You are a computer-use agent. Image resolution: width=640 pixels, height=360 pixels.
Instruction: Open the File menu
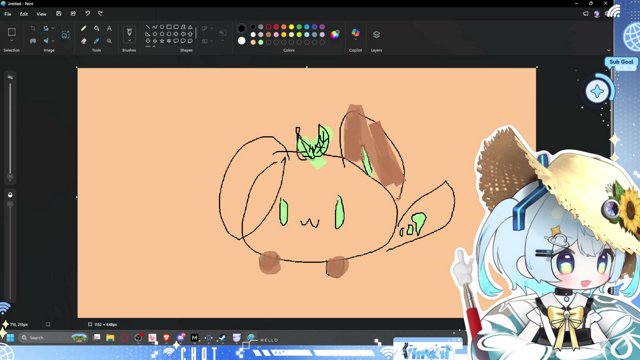coord(8,14)
